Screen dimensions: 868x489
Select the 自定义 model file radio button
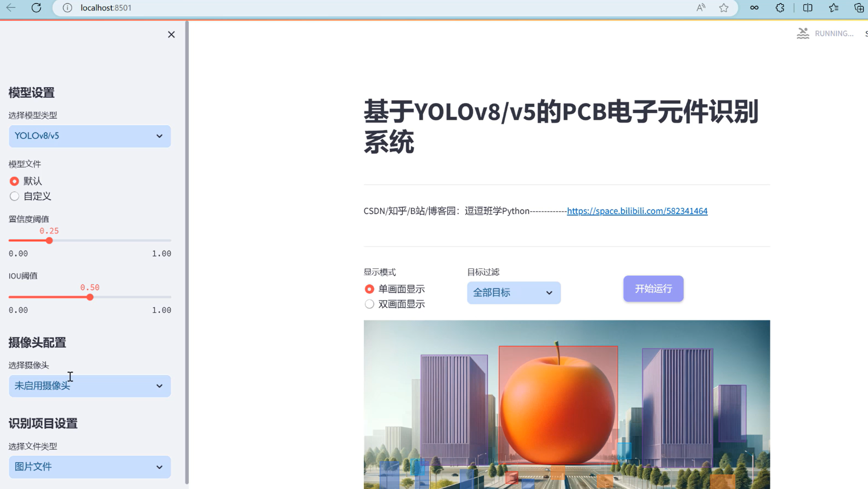coord(14,196)
